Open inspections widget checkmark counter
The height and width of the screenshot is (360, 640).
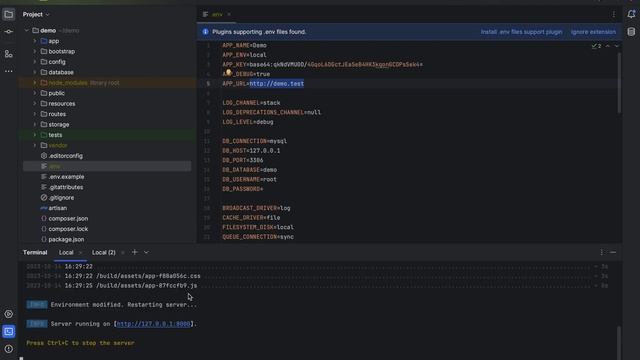click(x=596, y=46)
